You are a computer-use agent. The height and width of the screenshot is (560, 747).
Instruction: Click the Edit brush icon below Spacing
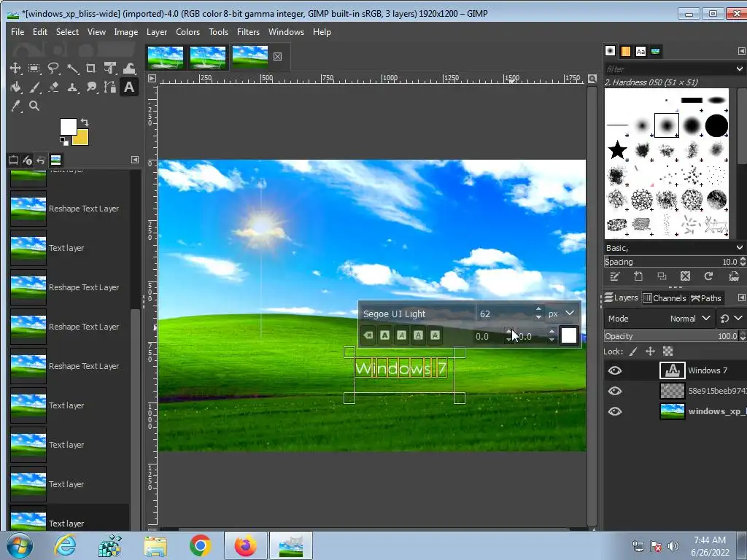(614, 276)
